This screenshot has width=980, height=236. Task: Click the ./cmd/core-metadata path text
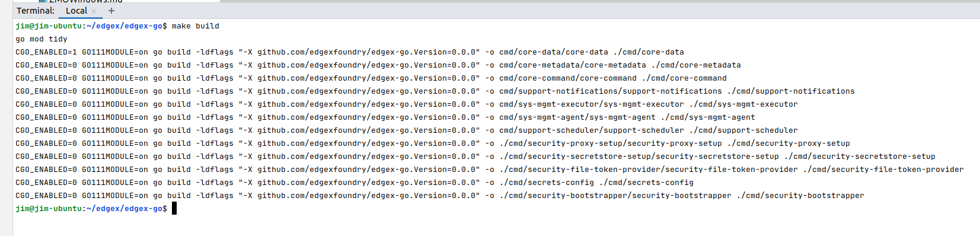(696, 65)
